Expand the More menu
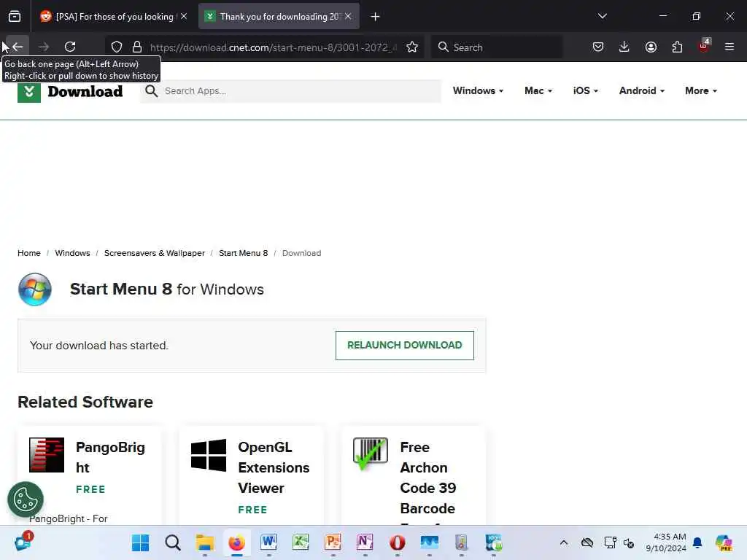Image resolution: width=747 pixels, height=560 pixels. (701, 90)
